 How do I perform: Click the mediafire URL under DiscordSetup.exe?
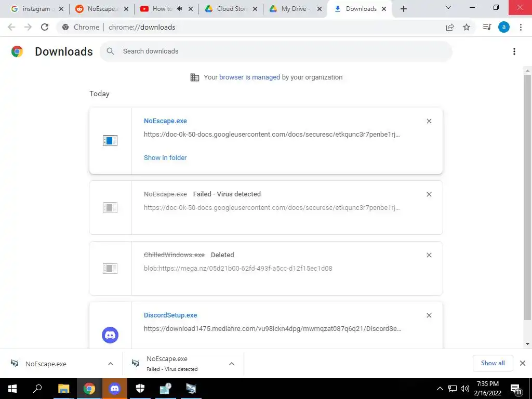[x=272, y=329]
